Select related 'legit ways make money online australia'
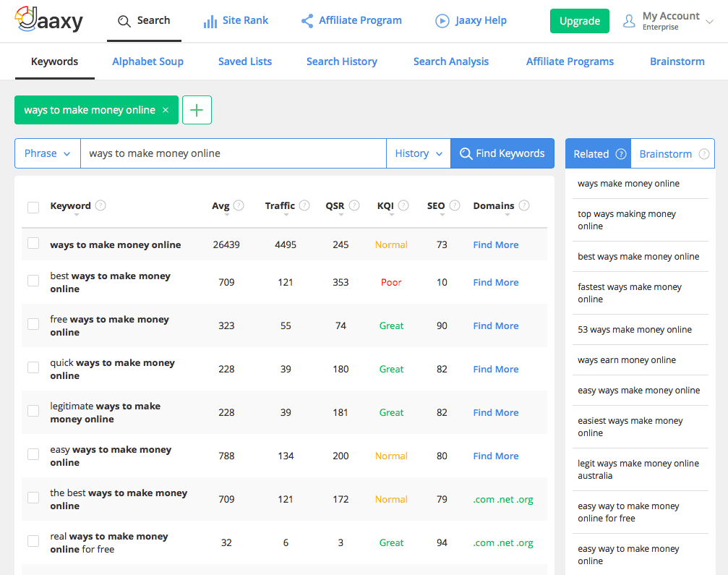Screen dimensions: 728x575 point(638,469)
